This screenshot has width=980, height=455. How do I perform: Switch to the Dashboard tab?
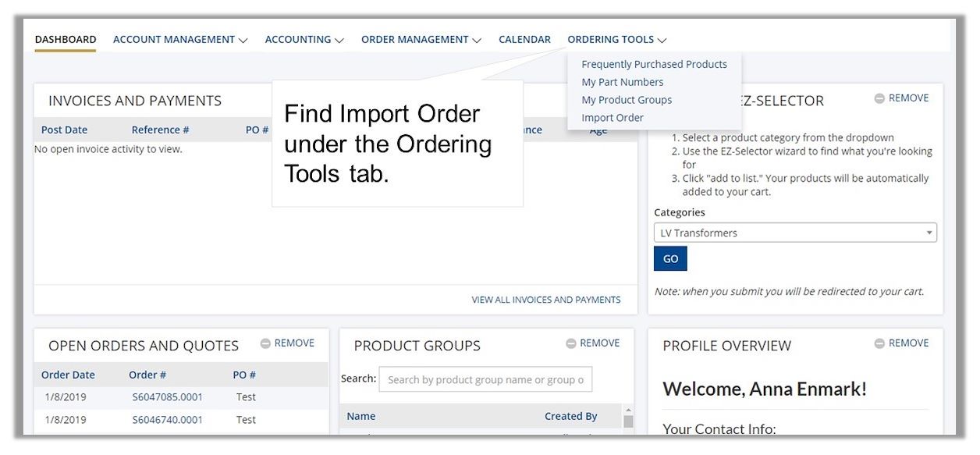tap(66, 39)
